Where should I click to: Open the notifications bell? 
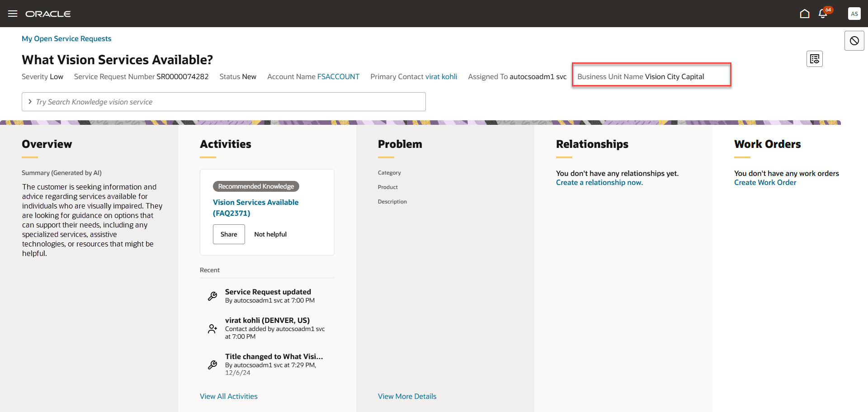click(823, 14)
